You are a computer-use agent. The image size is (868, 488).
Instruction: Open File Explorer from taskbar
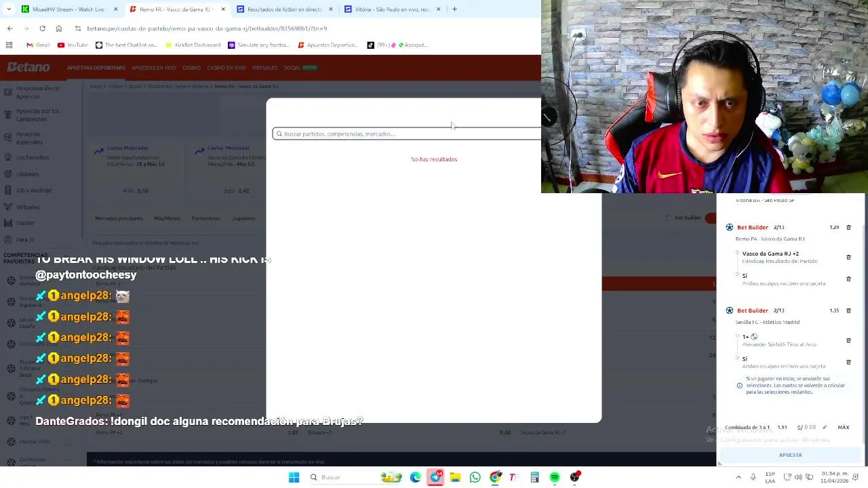[455, 477]
